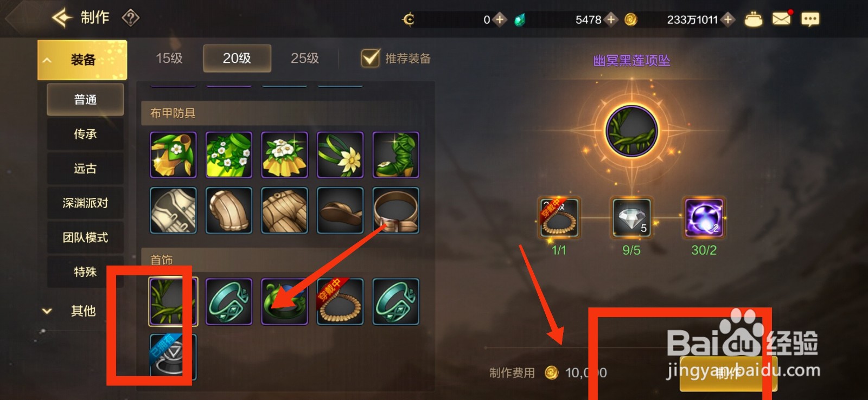Switch to the 15级 tab
868x400 pixels.
pos(169,58)
